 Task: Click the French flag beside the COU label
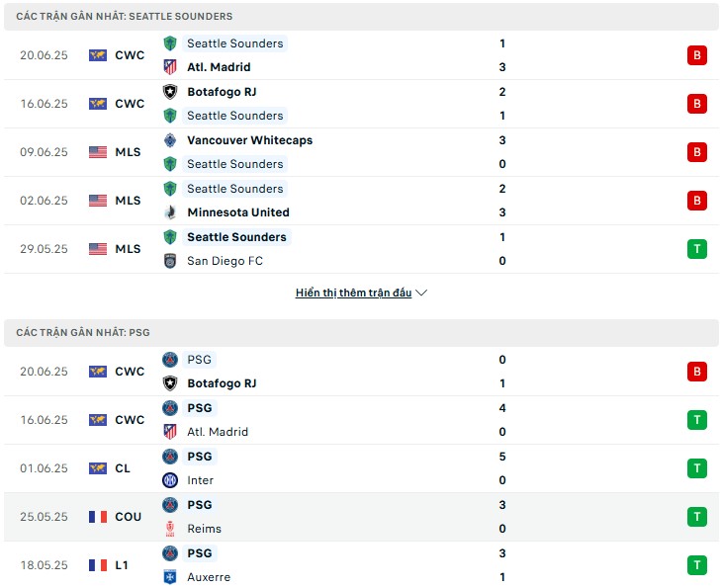[98, 517]
